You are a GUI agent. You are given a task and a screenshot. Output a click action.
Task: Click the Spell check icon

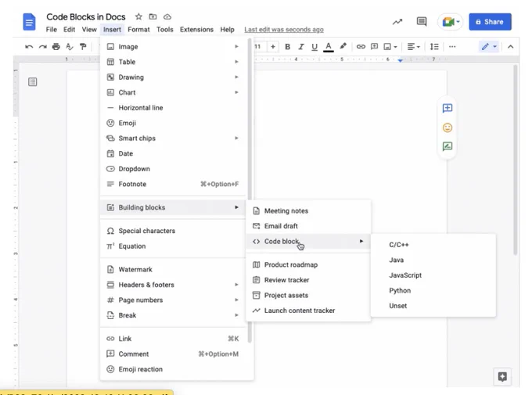(70, 47)
